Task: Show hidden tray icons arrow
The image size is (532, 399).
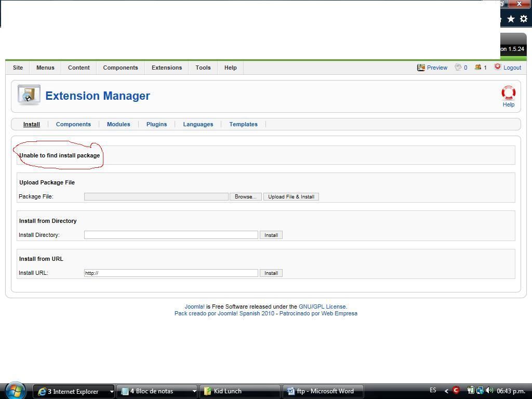Action: point(446,391)
